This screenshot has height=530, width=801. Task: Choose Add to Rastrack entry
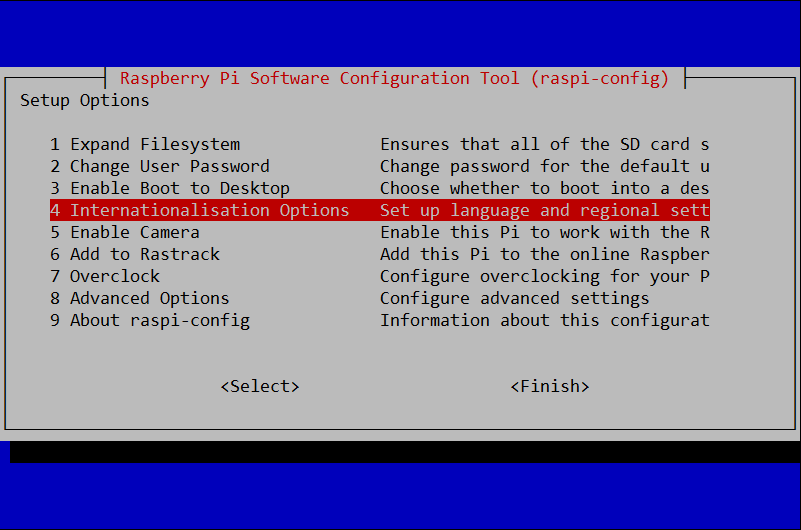[135, 254]
